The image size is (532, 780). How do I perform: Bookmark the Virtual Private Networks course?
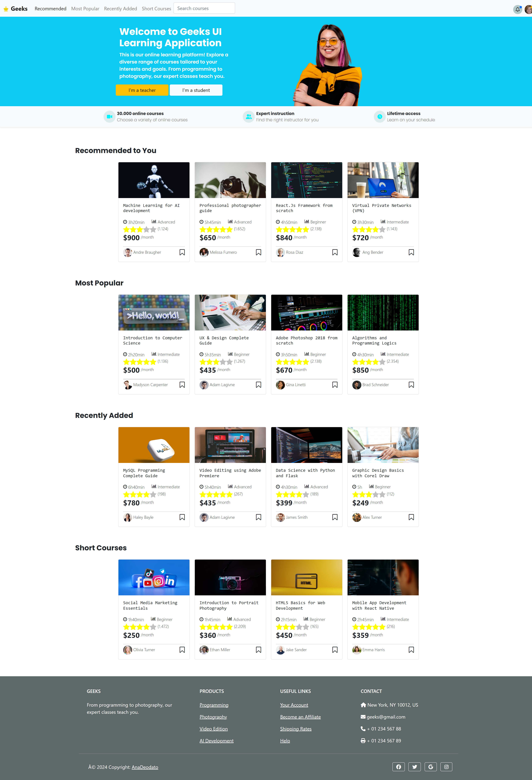(x=411, y=252)
